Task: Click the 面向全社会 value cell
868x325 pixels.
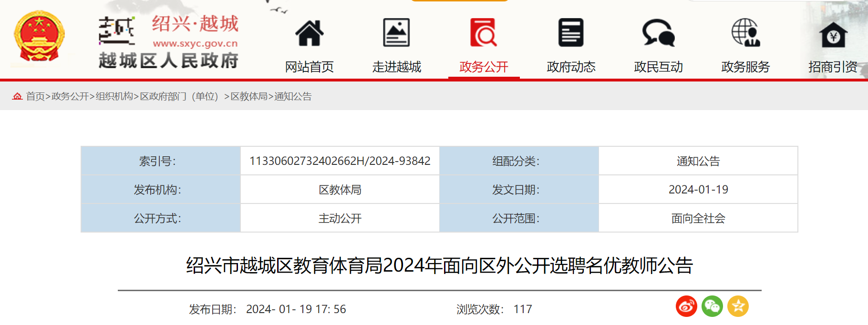Action: 698,218
